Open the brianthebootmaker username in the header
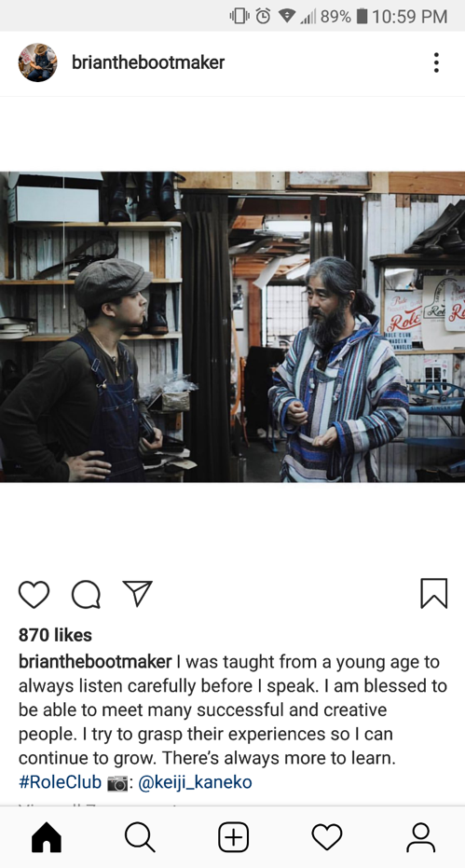Viewport: 465px width, 868px height. 148,62
